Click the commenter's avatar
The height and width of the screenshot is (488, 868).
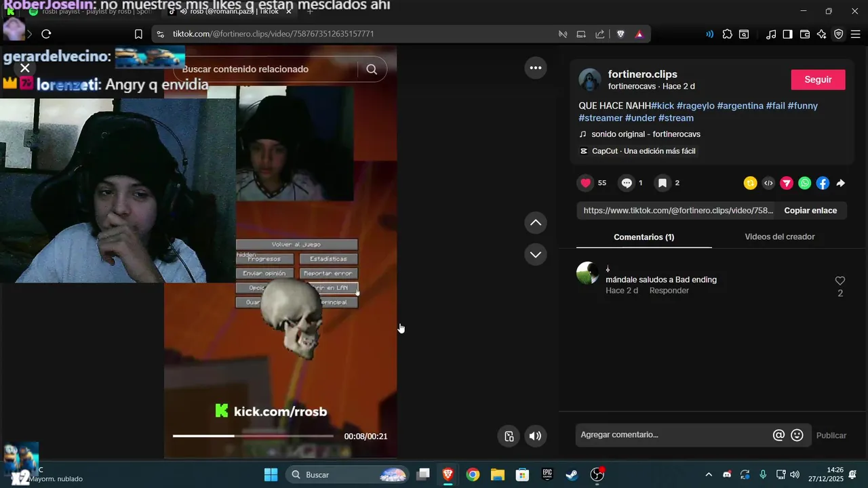pyautogui.click(x=587, y=273)
